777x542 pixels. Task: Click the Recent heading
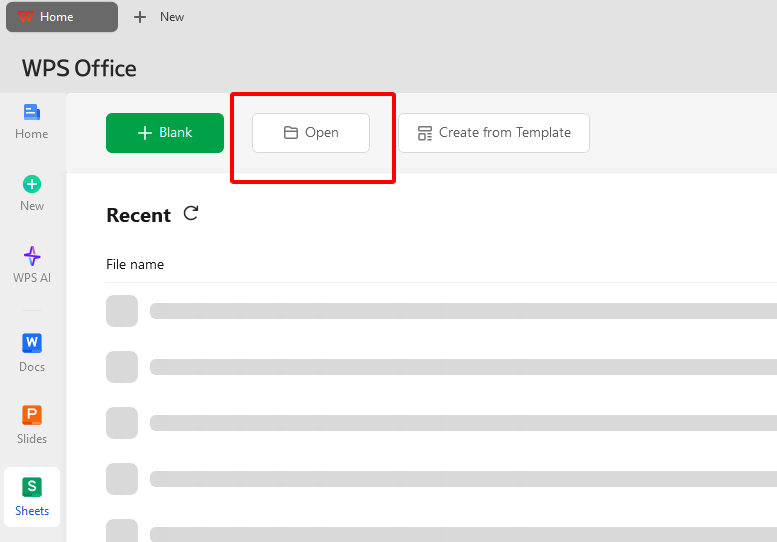tap(139, 215)
